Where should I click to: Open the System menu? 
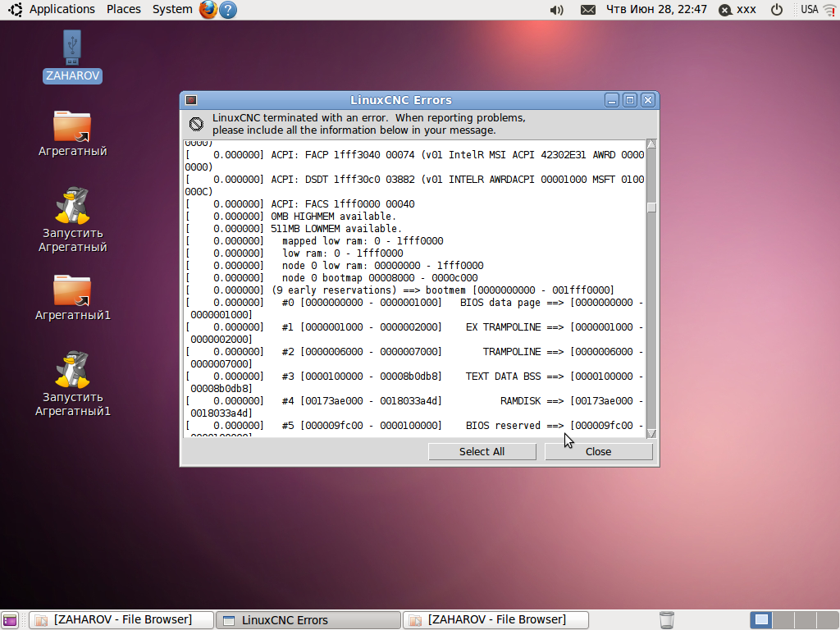pyautogui.click(x=172, y=9)
